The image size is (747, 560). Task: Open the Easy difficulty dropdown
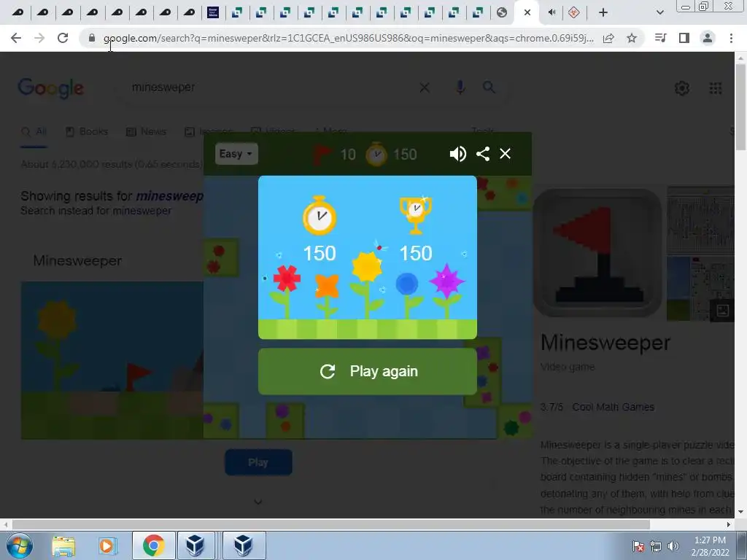pyautogui.click(x=236, y=154)
